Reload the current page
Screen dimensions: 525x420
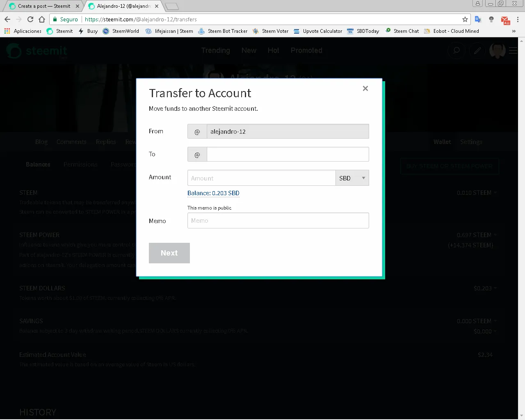(x=30, y=19)
